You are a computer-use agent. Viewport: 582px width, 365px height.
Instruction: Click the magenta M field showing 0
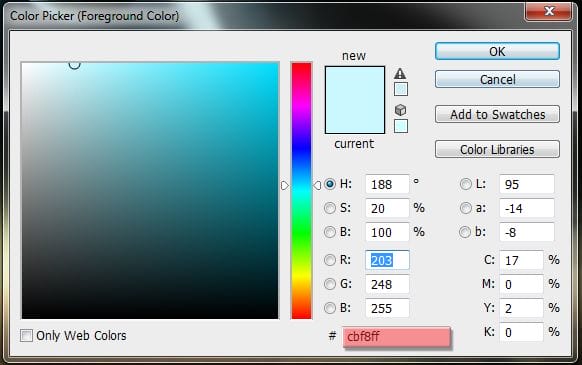[x=521, y=284]
